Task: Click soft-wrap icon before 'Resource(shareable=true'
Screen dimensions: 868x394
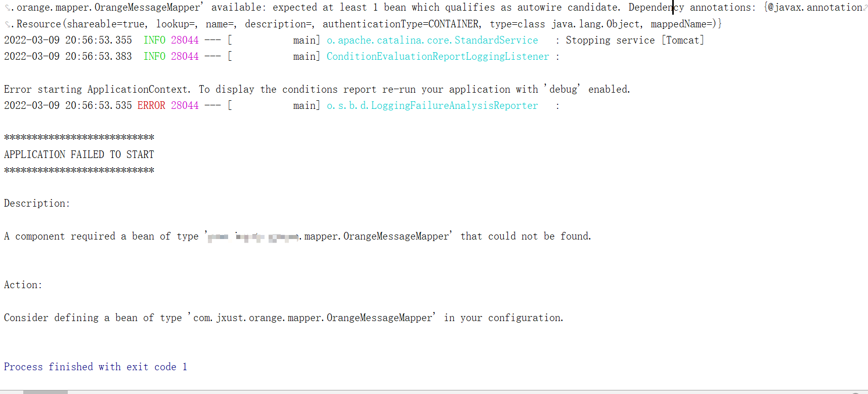Action: pos(8,24)
